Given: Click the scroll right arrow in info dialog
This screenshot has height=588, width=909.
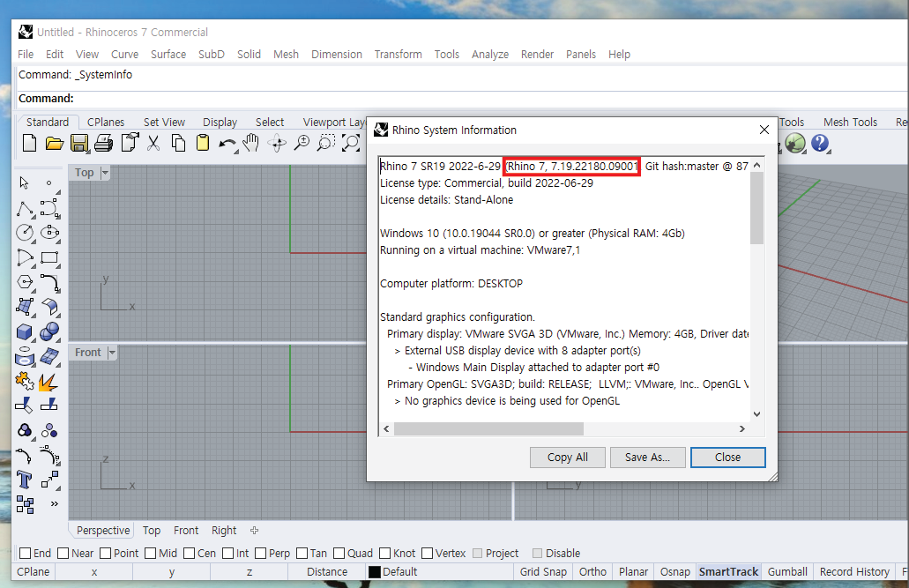Looking at the screenshot, I should click(742, 428).
